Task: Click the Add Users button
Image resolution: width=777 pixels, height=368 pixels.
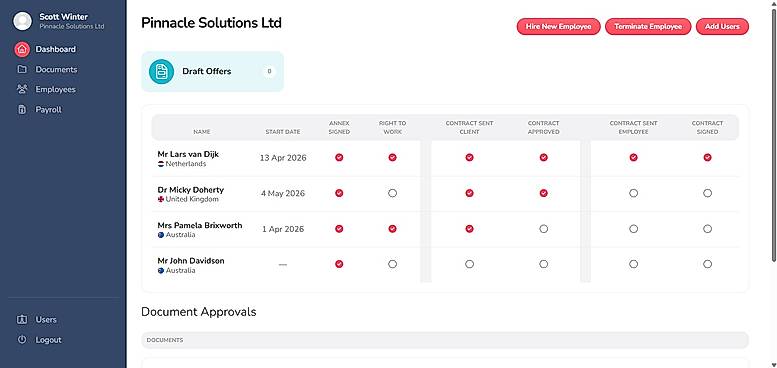Action: [x=722, y=27]
